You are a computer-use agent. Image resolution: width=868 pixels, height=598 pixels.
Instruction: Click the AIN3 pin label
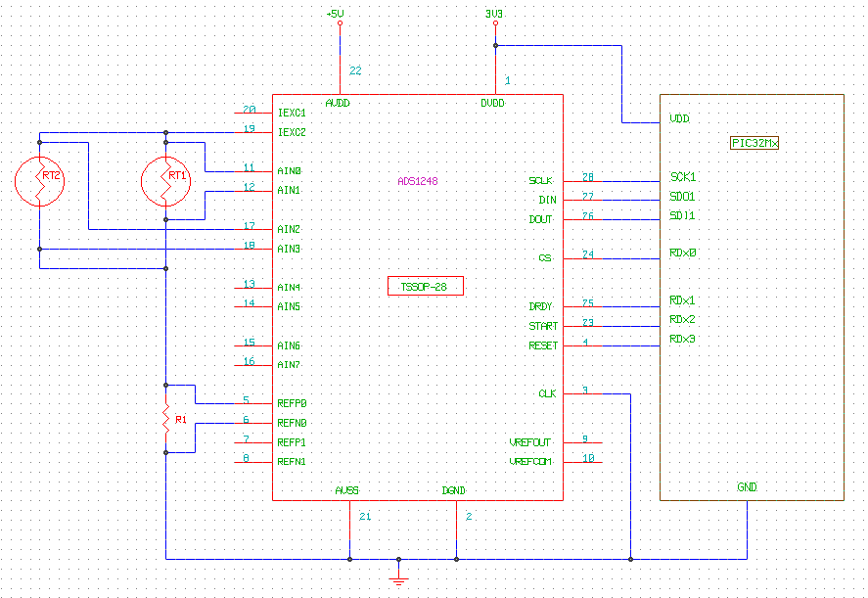(289, 249)
